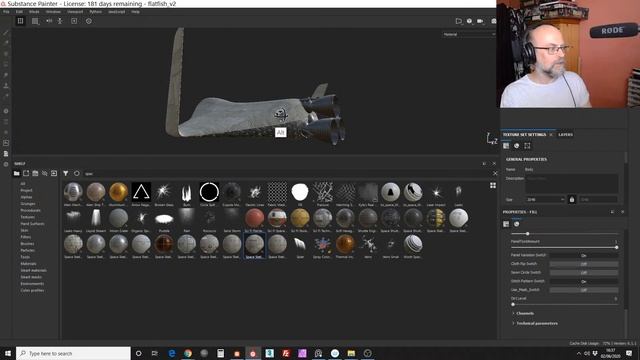Select Smart materials category in Shelf
This screenshot has height=360, width=640.
pos(33,270)
